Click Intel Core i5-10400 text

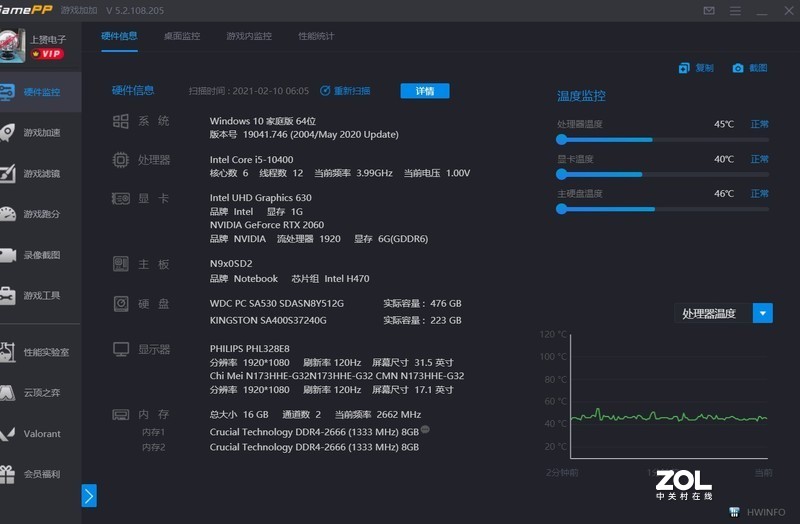(251, 160)
